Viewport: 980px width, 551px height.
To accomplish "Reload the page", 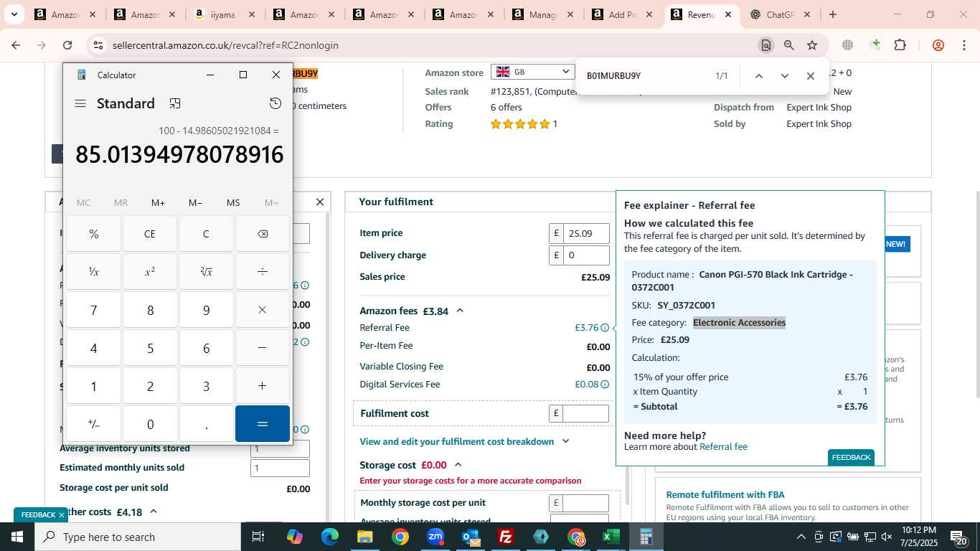I will click(67, 45).
